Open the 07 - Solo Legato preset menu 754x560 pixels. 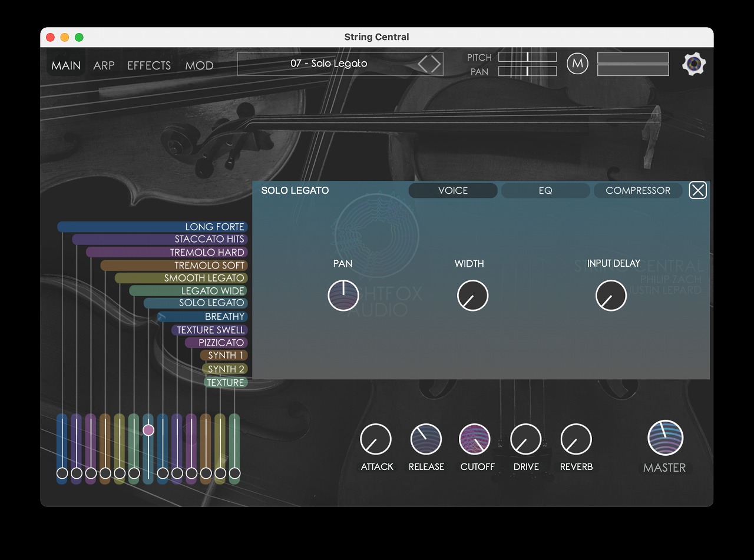tap(328, 64)
